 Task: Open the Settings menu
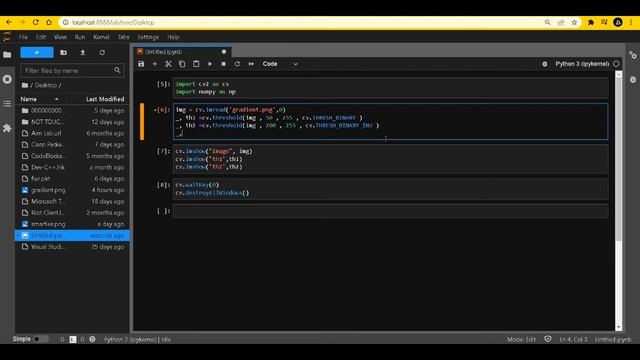[x=148, y=37]
